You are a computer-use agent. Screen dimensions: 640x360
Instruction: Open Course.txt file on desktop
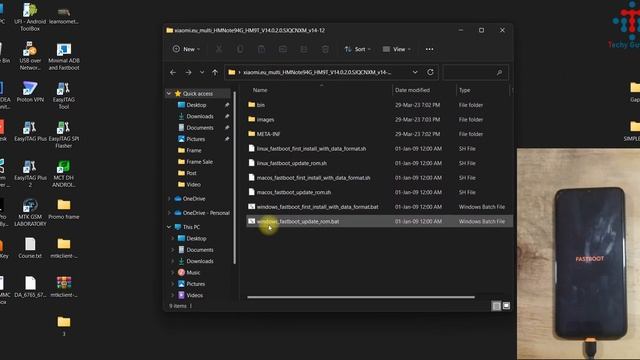30,248
